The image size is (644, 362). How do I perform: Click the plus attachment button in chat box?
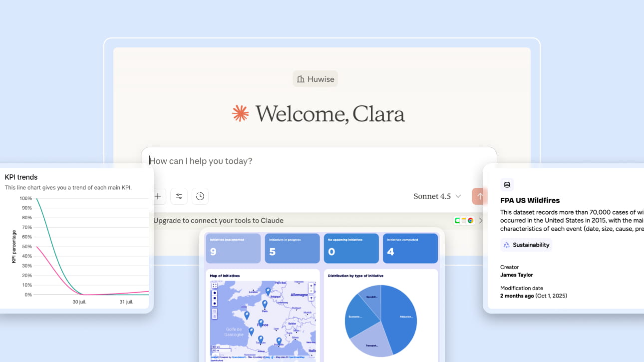tap(158, 196)
